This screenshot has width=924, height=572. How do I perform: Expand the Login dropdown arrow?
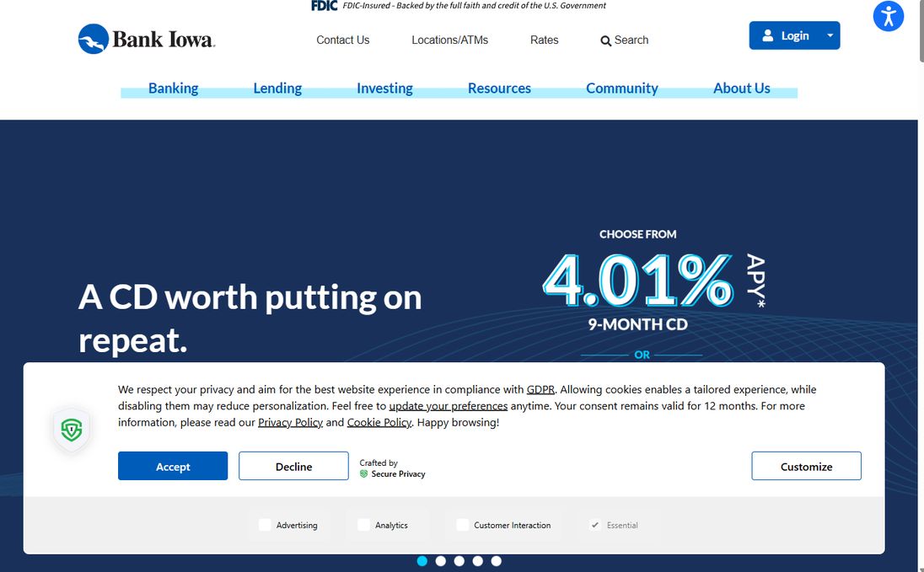point(830,35)
